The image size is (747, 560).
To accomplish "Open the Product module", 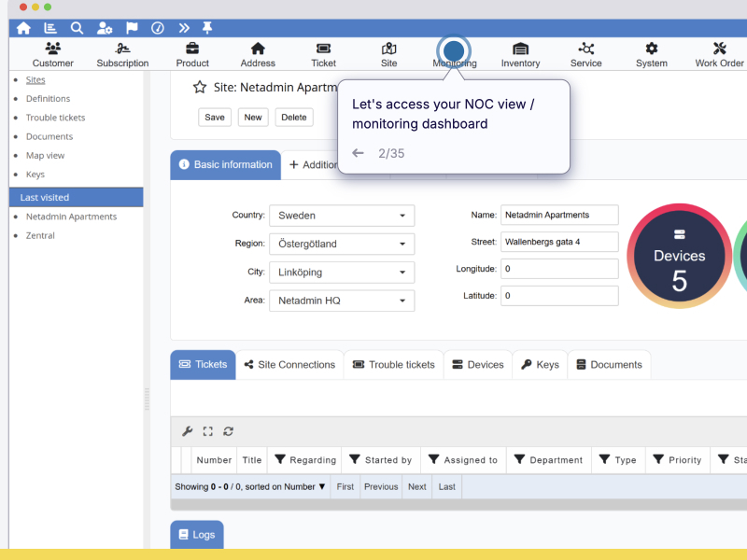I will [x=192, y=55].
